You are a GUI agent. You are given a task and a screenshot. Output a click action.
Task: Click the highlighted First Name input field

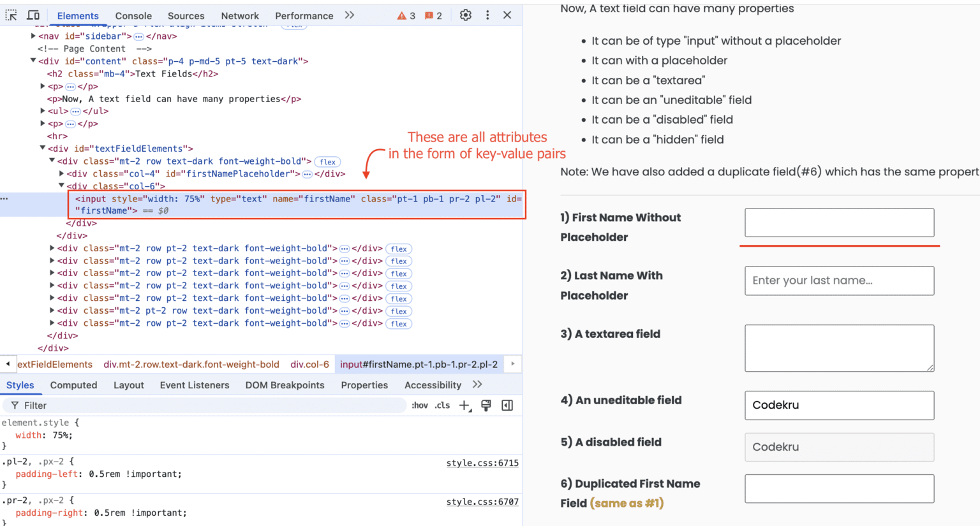coord(839,223)
